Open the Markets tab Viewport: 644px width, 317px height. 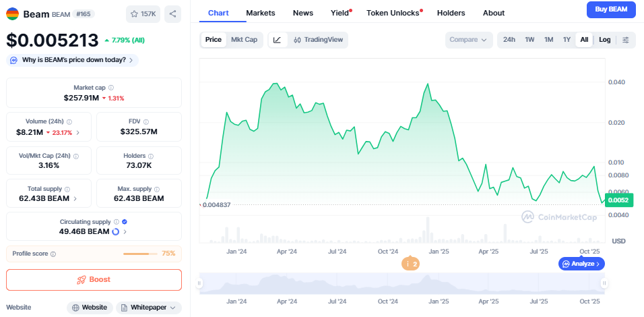(261, 13)
